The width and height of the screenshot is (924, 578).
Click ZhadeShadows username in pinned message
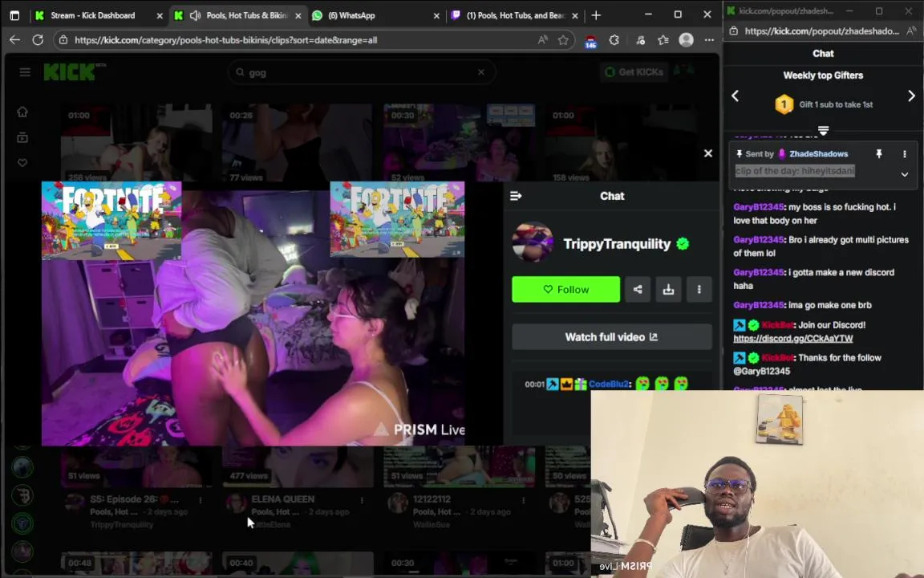818,153
